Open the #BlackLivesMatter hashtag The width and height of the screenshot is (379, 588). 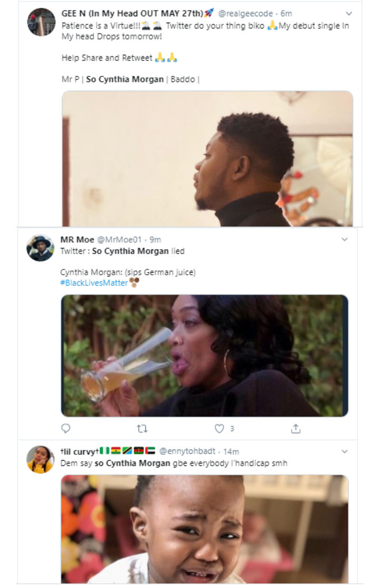coord(94,283)
